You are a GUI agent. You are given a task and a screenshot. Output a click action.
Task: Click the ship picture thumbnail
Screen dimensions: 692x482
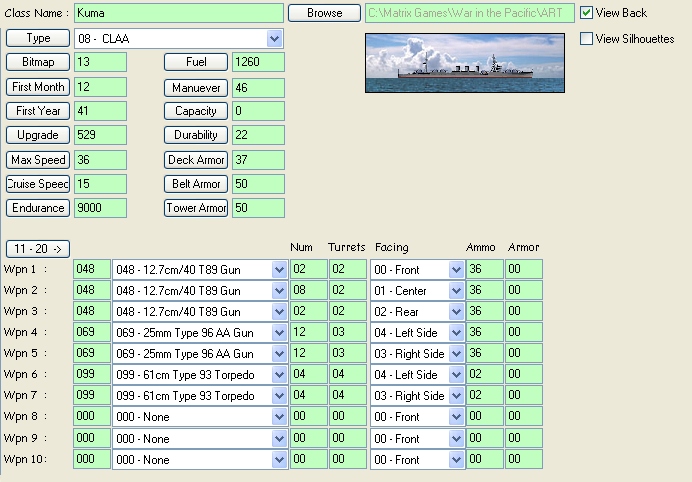point(465,63)
